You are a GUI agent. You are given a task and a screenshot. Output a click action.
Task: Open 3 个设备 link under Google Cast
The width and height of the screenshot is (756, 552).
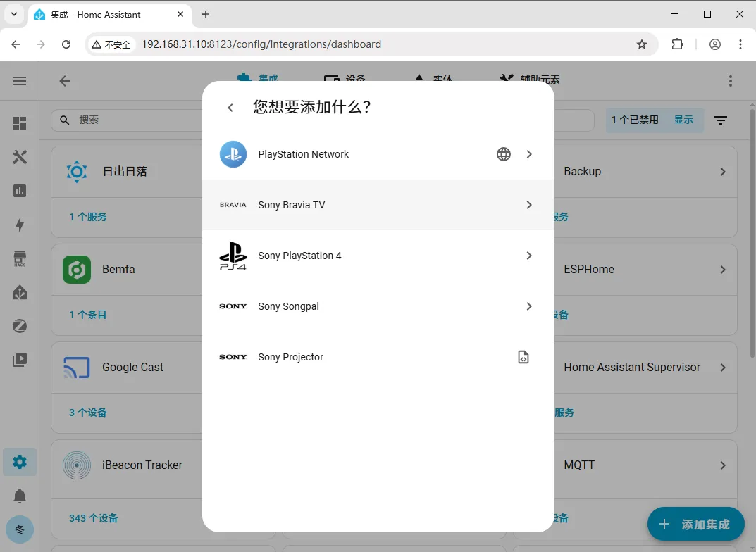point(88,413)
